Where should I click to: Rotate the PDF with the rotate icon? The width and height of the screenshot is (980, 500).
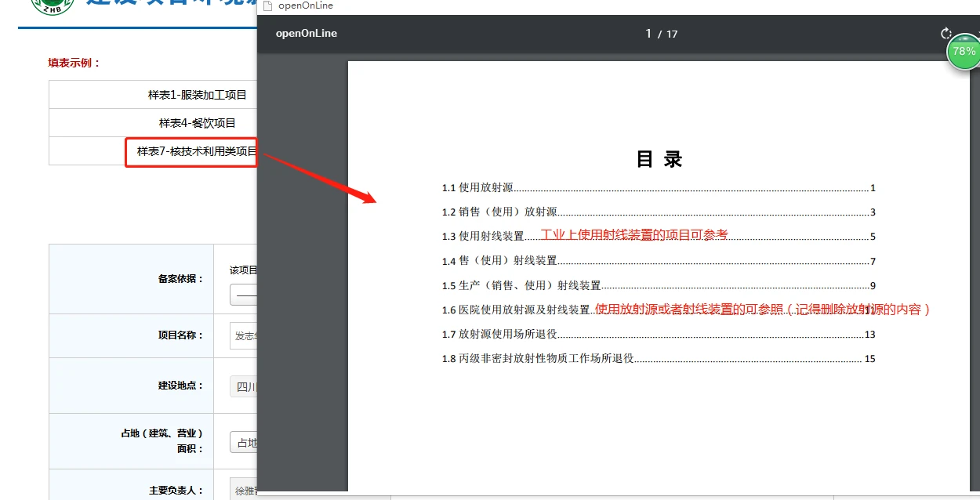(946, 34)
